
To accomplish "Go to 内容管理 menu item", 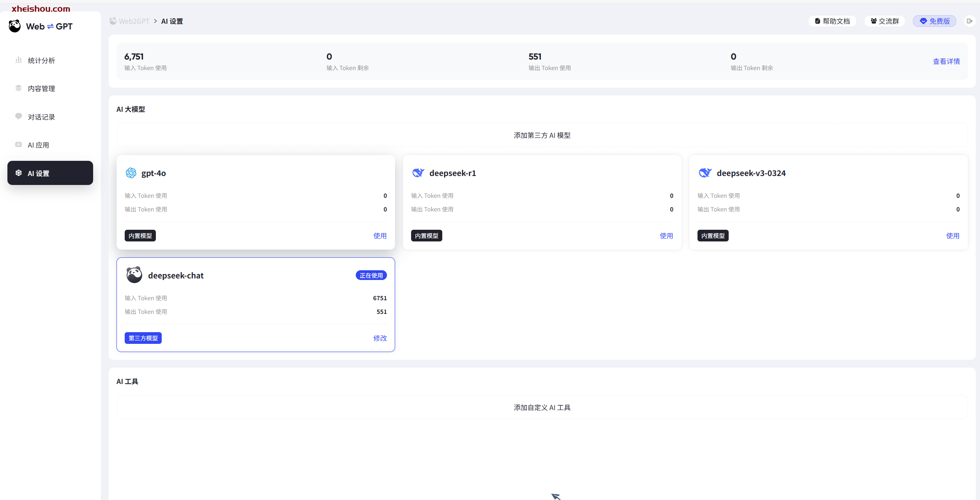I will (x=50, y=88).
